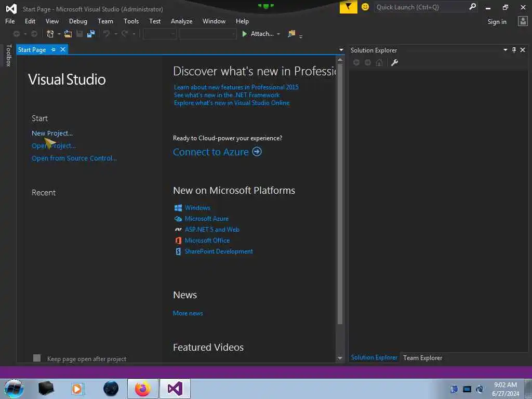Image resolution: width=532 pixels, height=399 pixels.
Task: Click the feedback smiley face icon
Action: pyautogui.click(x=365, y=7)
